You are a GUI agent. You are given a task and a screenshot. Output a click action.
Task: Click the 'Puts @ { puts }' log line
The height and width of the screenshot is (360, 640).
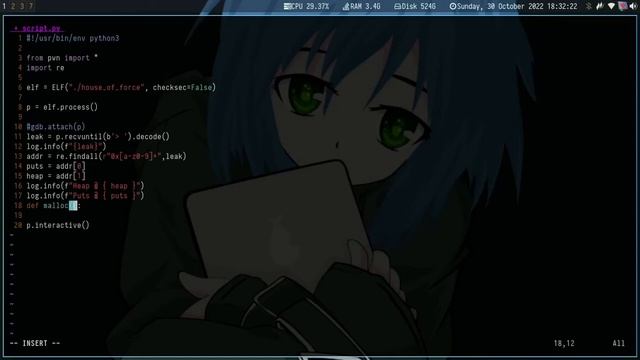(85, 196)
